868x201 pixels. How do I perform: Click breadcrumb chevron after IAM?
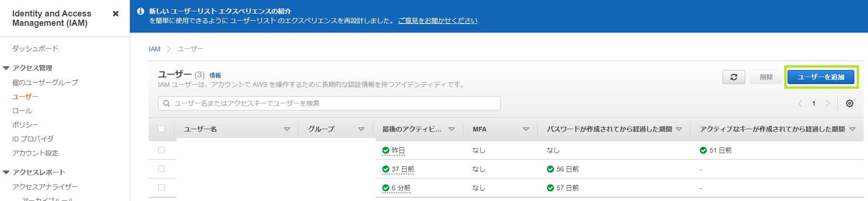point(169,49)
